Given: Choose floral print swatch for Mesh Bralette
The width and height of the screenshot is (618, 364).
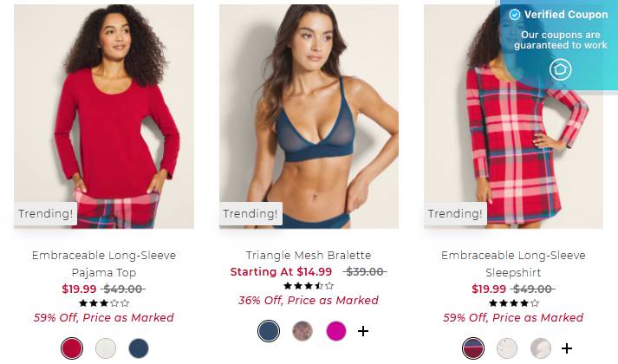Looking at the screenshot, I should tap(302, 331).
